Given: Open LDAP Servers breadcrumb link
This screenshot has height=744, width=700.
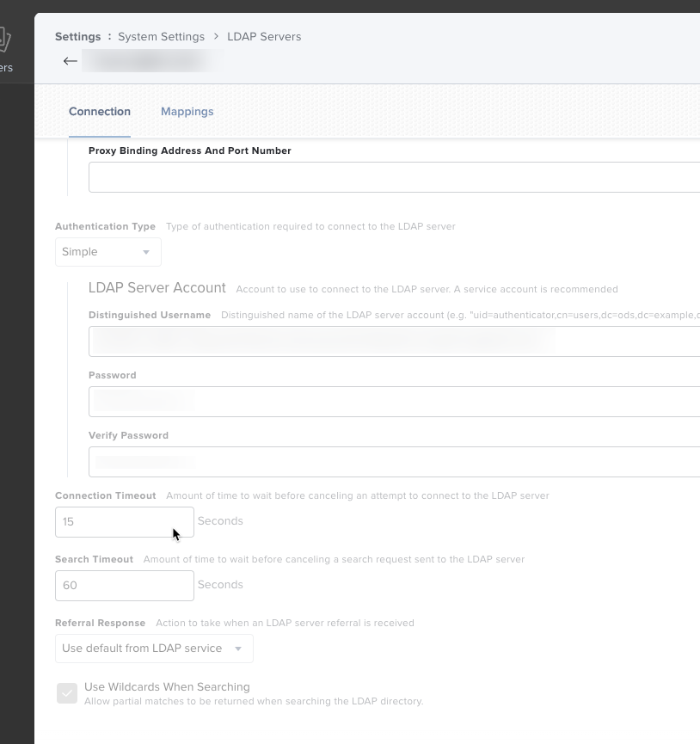Looking at the screenshot, I should point(264,36).
